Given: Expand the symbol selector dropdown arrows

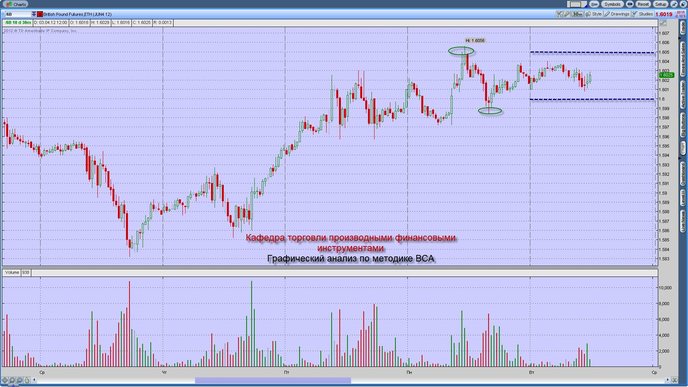Looking at the screenshot, I should [34, 14].
